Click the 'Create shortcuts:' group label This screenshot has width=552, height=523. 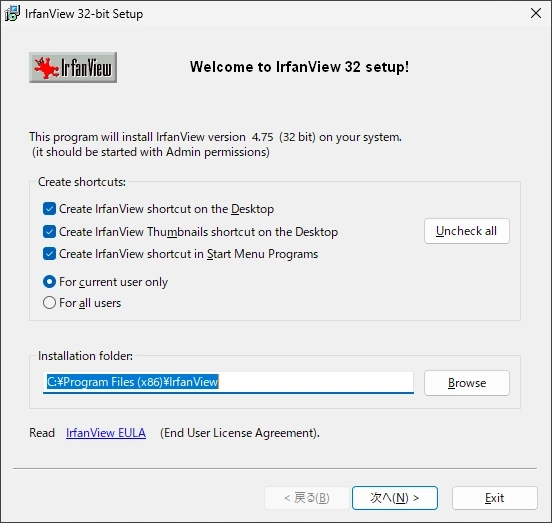(82, 182)
